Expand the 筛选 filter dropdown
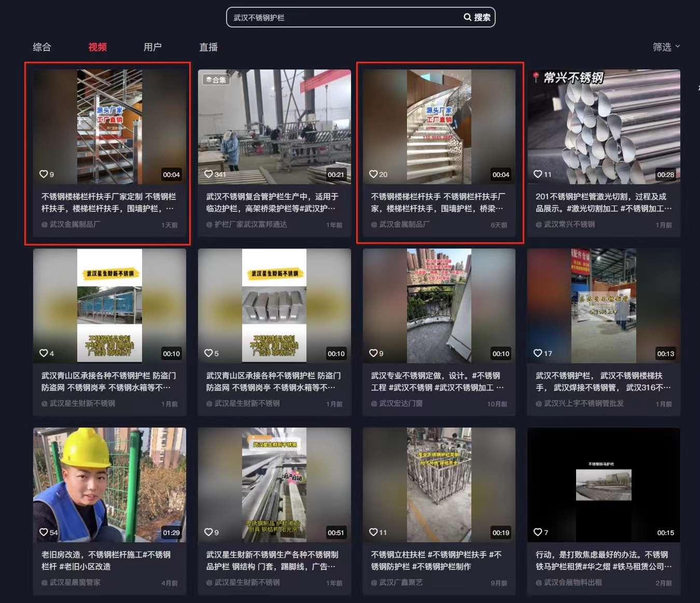The width and height of the screenshot is (700, 603). (666, 47)
